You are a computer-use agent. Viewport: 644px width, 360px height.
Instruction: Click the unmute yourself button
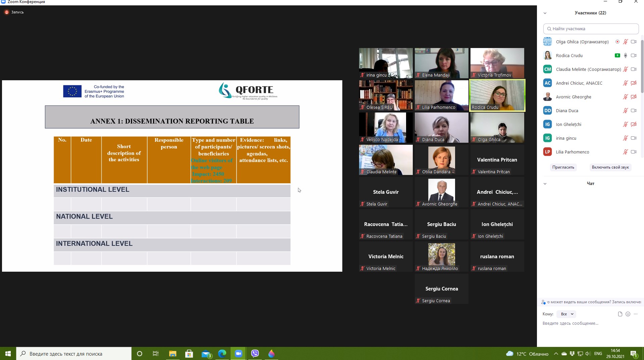pos(610,167)
